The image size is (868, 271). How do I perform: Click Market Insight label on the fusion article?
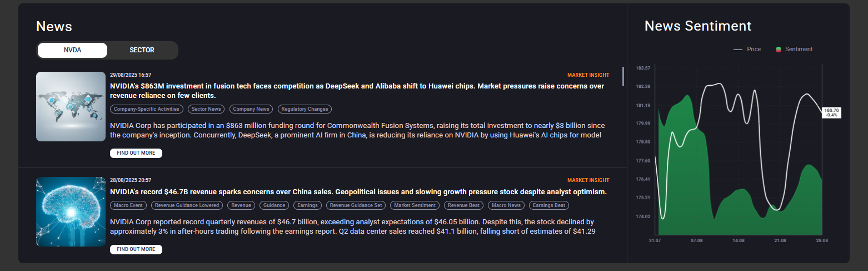[588, 75]
